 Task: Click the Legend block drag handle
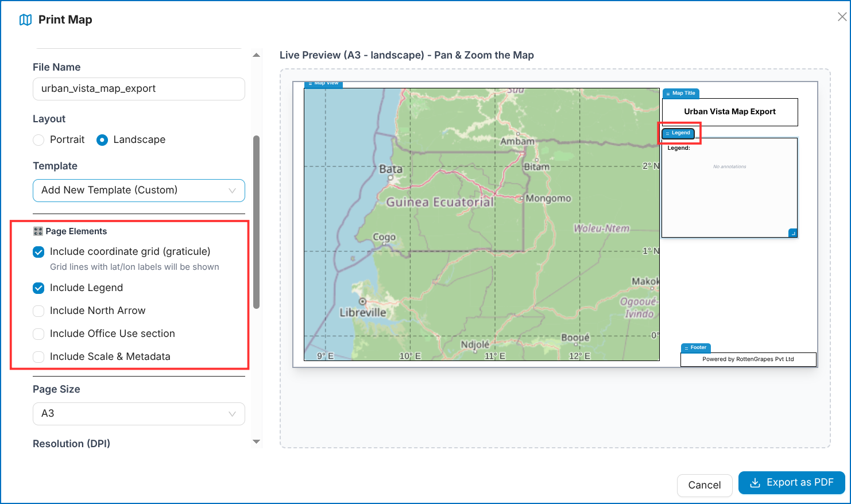[678, 133]
